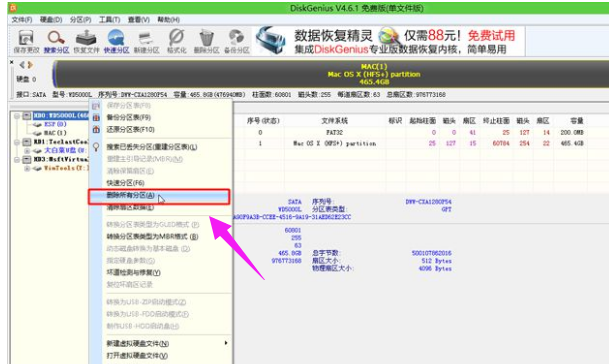The height and width of the screenshot is (364, 609).
Task: Select the 搜索分区 magnifier toolbar icon
Action: click(x=56, y=41)
